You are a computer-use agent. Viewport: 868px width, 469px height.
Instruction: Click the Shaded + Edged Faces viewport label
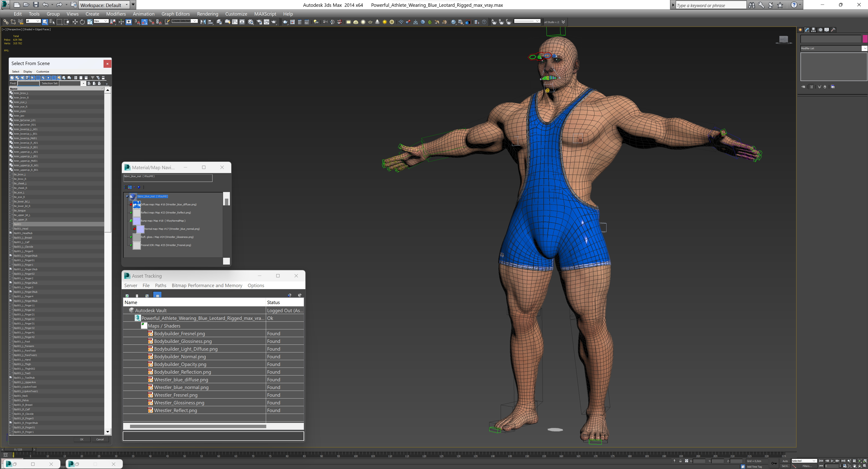[37, 29]
